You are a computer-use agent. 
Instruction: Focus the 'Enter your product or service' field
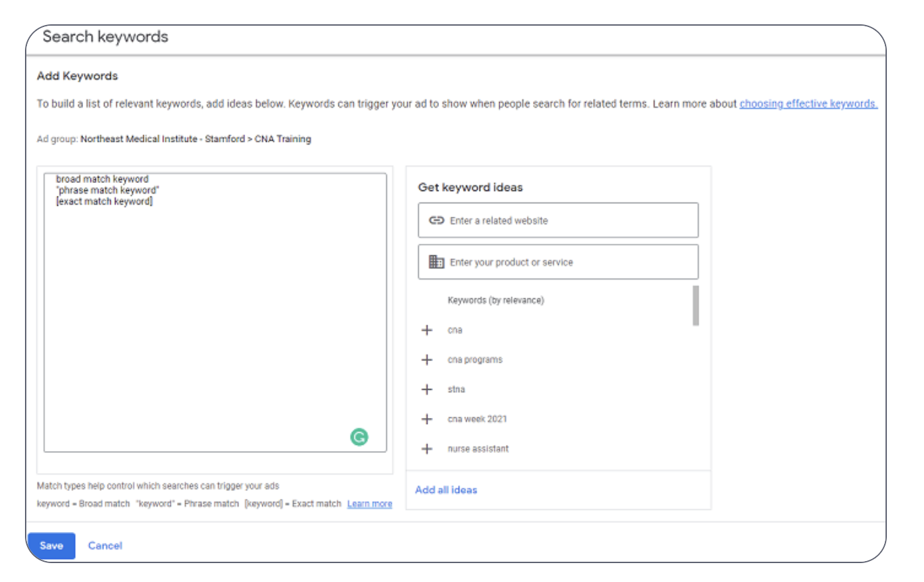[x=567, y=263]
